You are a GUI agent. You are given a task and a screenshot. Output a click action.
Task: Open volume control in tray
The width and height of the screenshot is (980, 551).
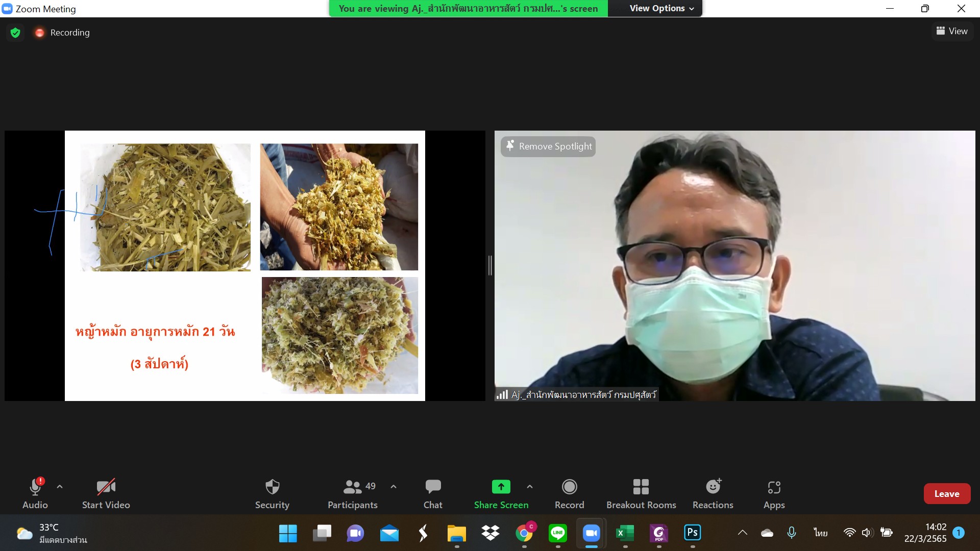click(867, 533)
